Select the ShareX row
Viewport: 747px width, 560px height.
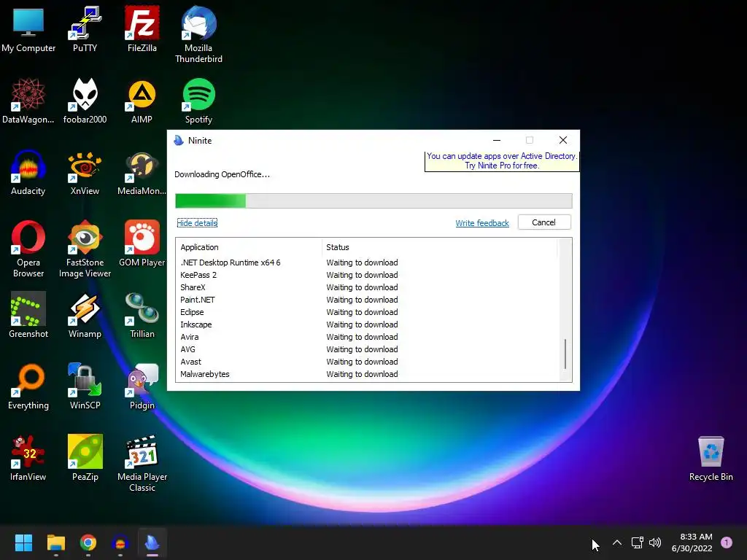[x=367, y=287]
